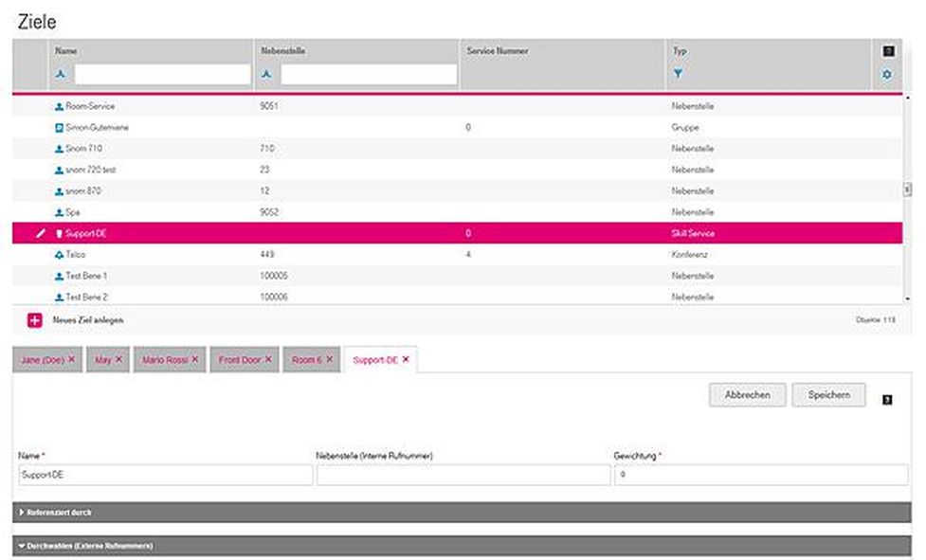The width and height of the screenshot is (926, 560).
Task: Select the Simon-Gutemiene row name
Action: point(97,128)
